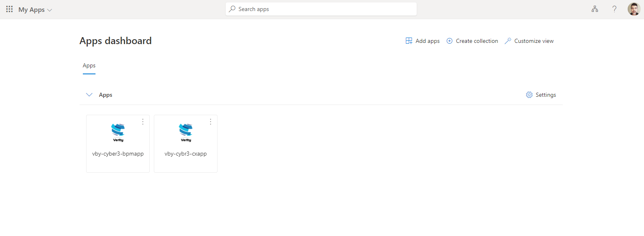Screen dimensions: 644x236
Task: Expand the My Apps dropdown
Action: (36, 9)
